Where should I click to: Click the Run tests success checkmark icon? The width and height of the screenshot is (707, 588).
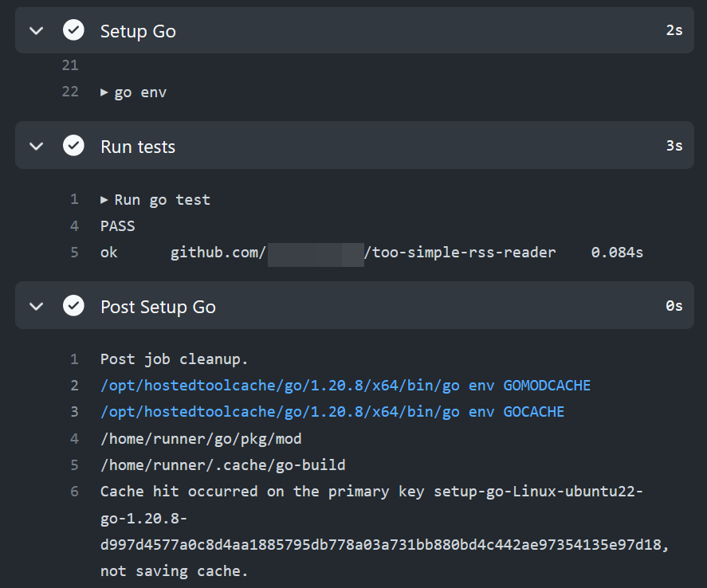pyautogui.click(x=73, y=147)
